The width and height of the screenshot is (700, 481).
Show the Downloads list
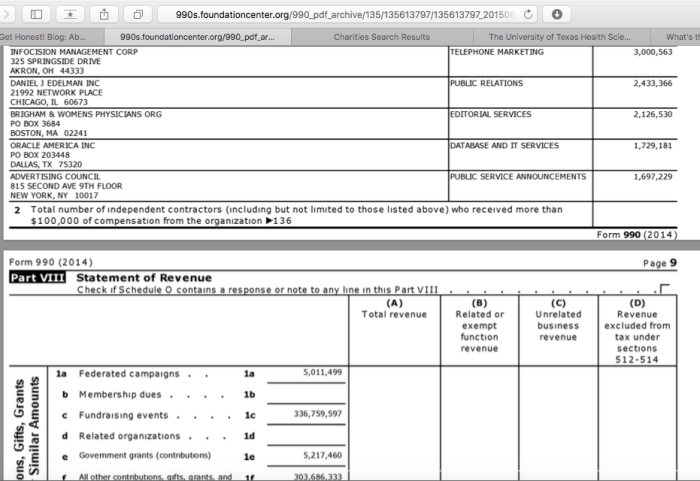click(555, 16)
